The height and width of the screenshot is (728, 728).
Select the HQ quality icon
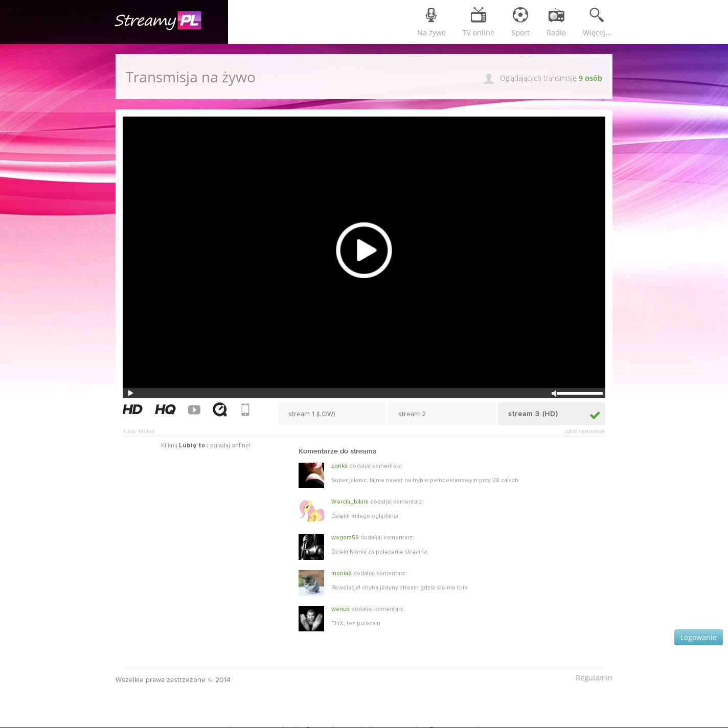(x=165, y=409)
